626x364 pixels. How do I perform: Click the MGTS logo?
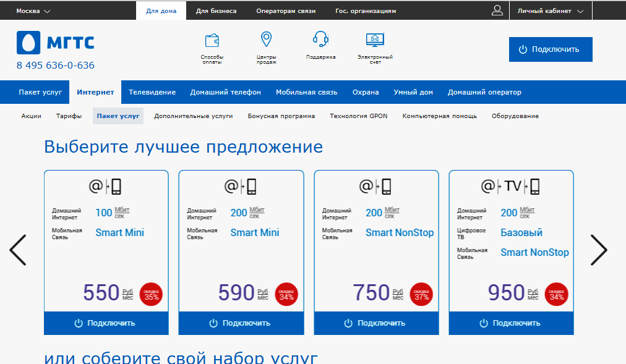tap(55, 43)
